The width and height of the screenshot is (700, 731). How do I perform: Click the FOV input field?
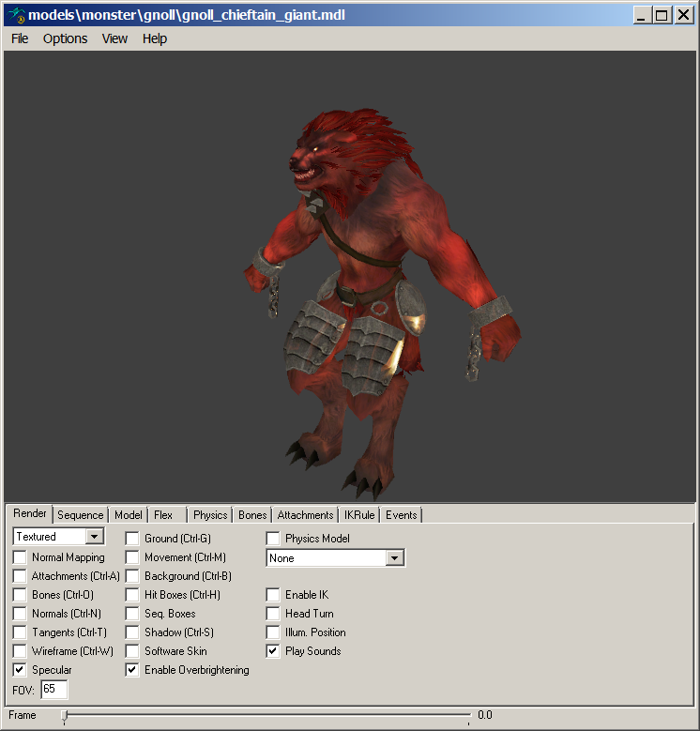[53, 690]
